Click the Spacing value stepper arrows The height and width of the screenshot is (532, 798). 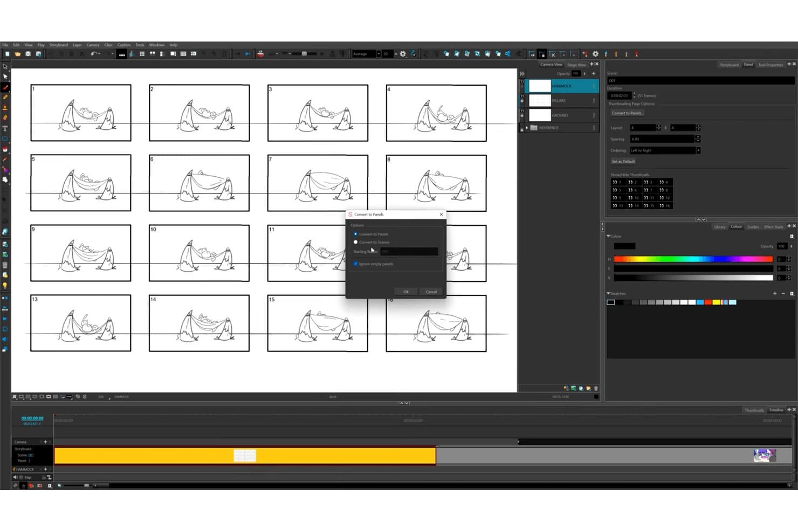point(698,139)
